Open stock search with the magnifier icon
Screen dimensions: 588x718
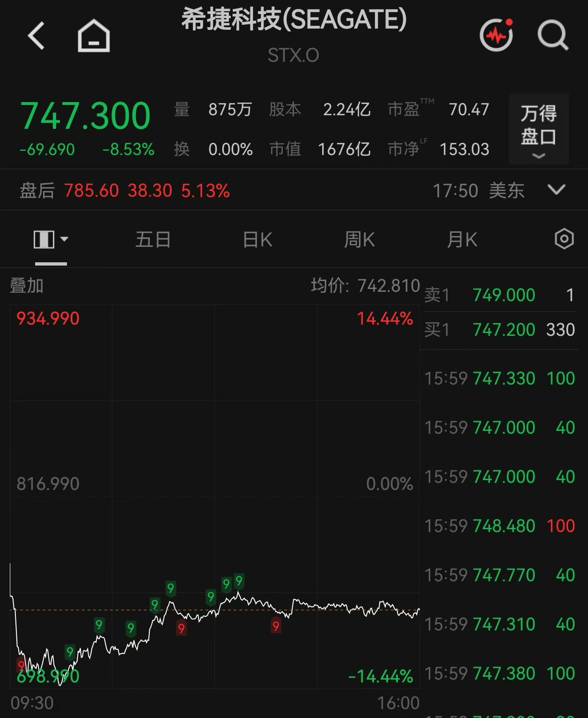pos(553,35)
